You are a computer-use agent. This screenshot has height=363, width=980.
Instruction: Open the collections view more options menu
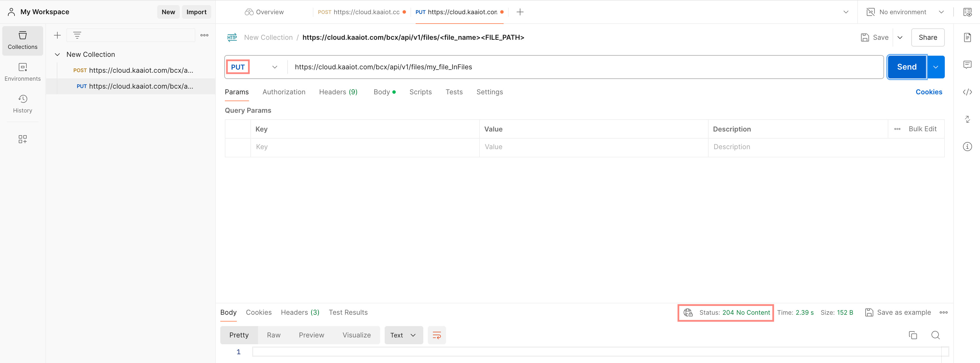204,36
